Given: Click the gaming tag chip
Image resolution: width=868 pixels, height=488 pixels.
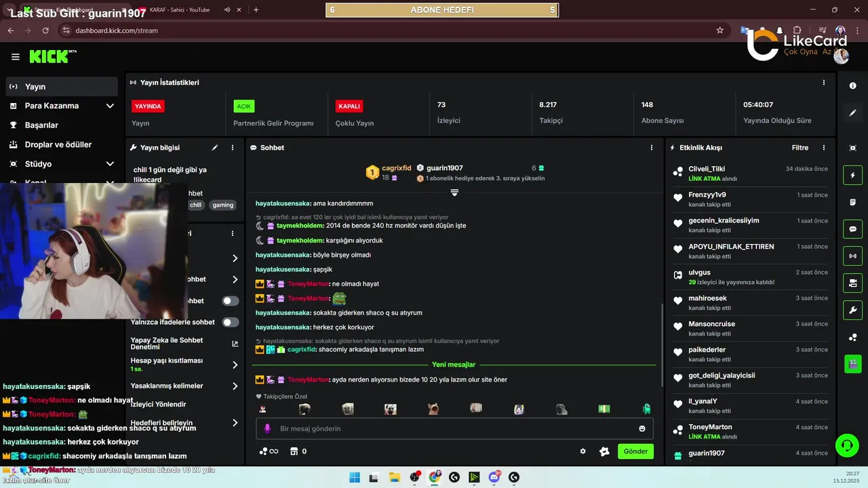Looking at the screenshot, I should pos(222,205).
